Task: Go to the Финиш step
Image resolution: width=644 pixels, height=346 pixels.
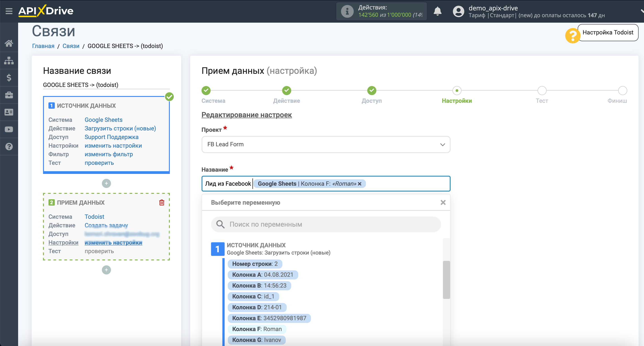Action: pos(622,91)
